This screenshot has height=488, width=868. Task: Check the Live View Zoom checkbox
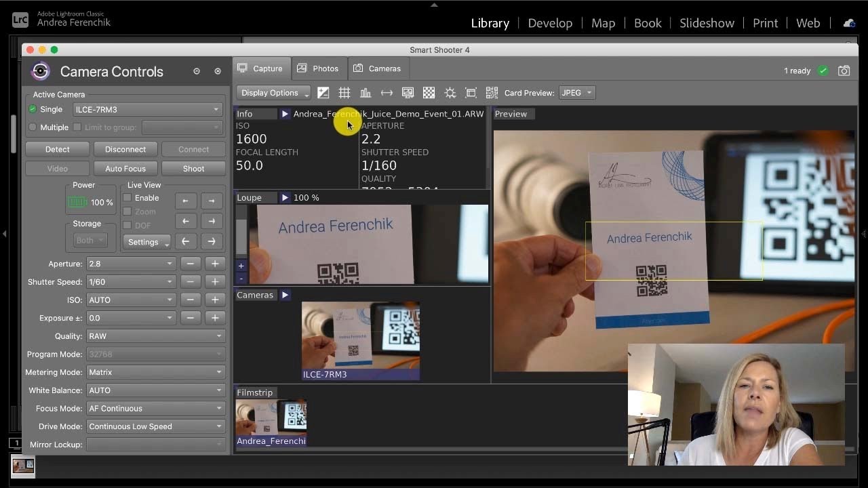point(127,211)
